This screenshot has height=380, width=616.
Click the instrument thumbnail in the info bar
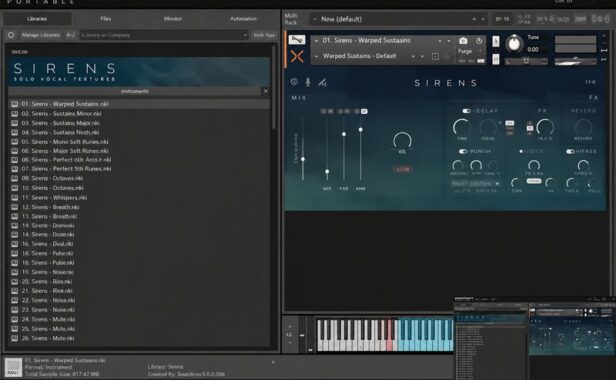pyautogui.click(x=13, y=368)
